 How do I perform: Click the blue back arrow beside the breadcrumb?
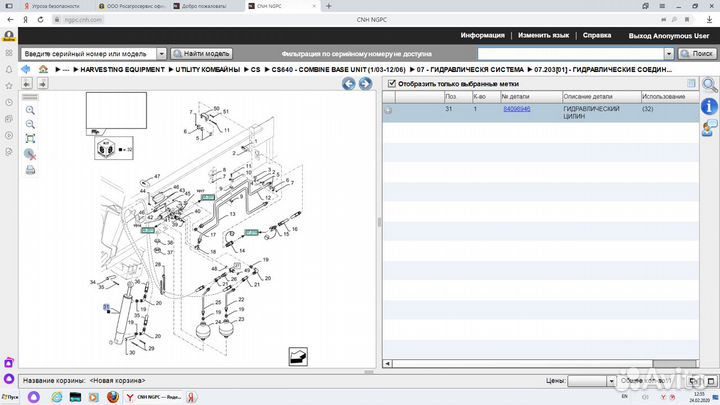coord(25,69)
